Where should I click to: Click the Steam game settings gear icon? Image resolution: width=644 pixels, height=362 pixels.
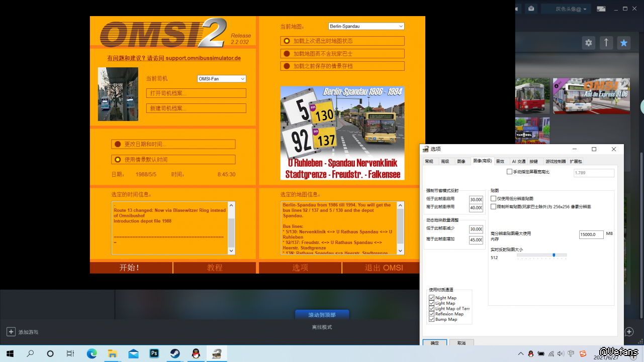[589, 43]
